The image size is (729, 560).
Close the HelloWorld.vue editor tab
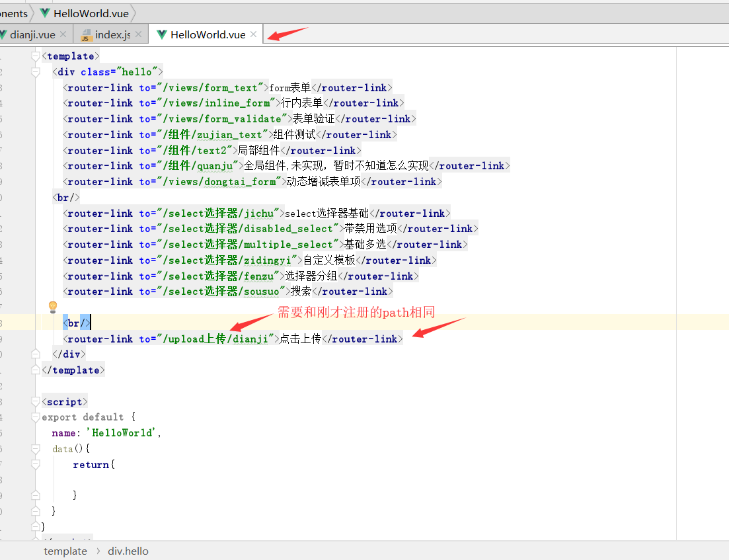[x=254, y=32]
